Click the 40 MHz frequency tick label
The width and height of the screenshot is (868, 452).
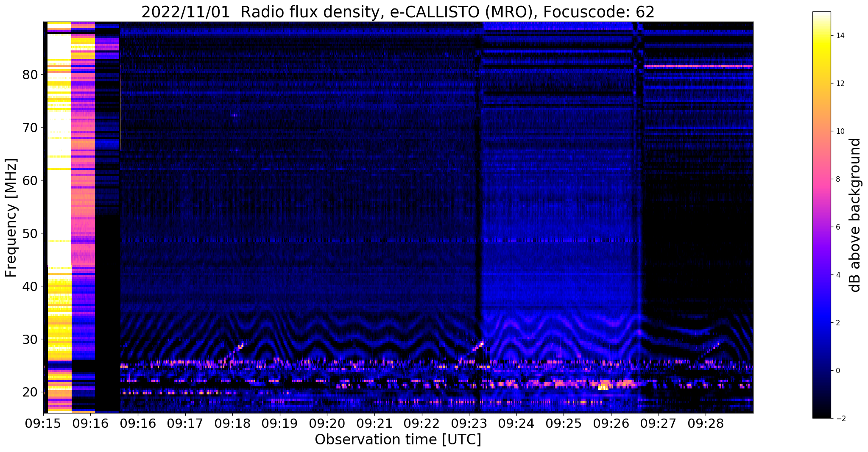click(x=30, y=286)
